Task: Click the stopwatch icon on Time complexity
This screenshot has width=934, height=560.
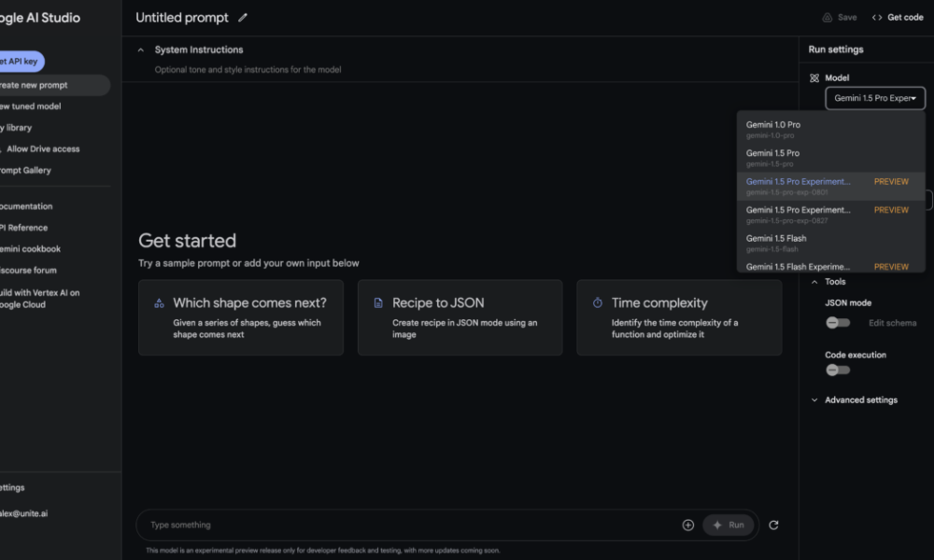Action: pos(598,303)
